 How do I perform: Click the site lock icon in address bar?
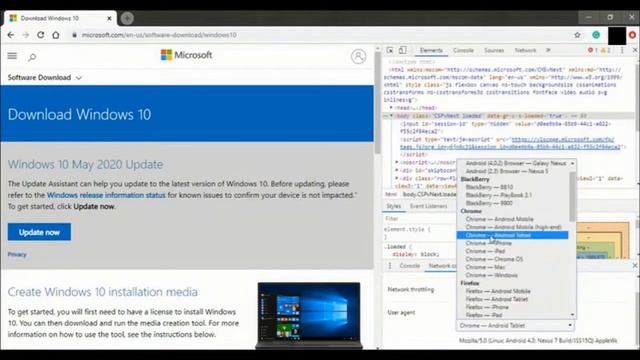74,35
